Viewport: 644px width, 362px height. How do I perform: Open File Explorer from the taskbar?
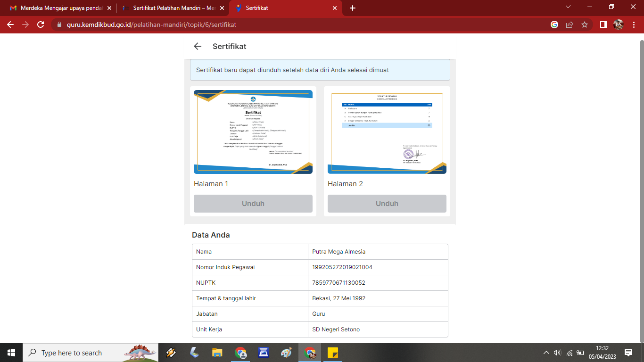click(x=217, y=353)
